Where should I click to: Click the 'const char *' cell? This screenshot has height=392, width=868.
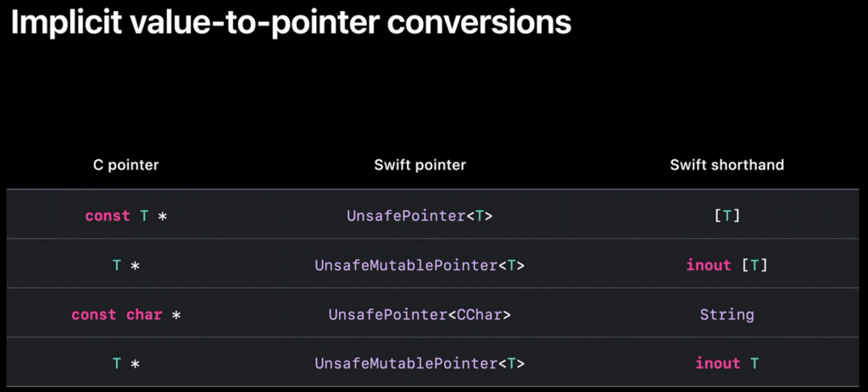[x=125, y=315]
